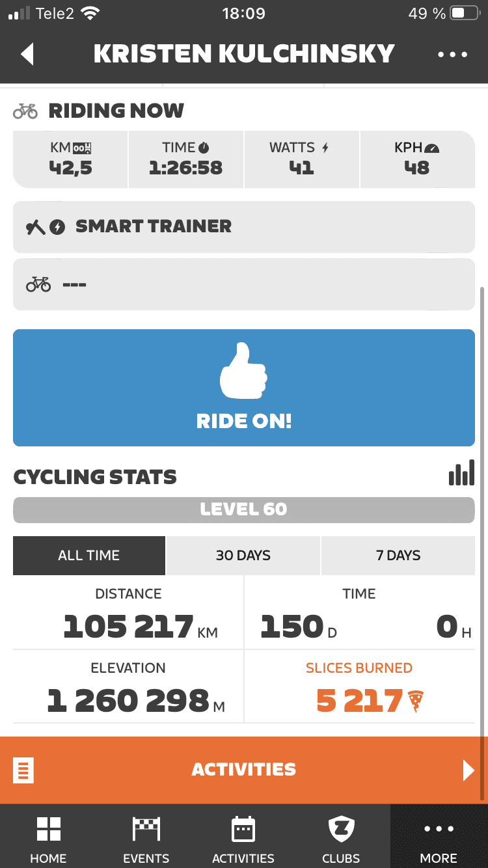
Task: Switch stats to 30 DAYS
Action: 243,556
